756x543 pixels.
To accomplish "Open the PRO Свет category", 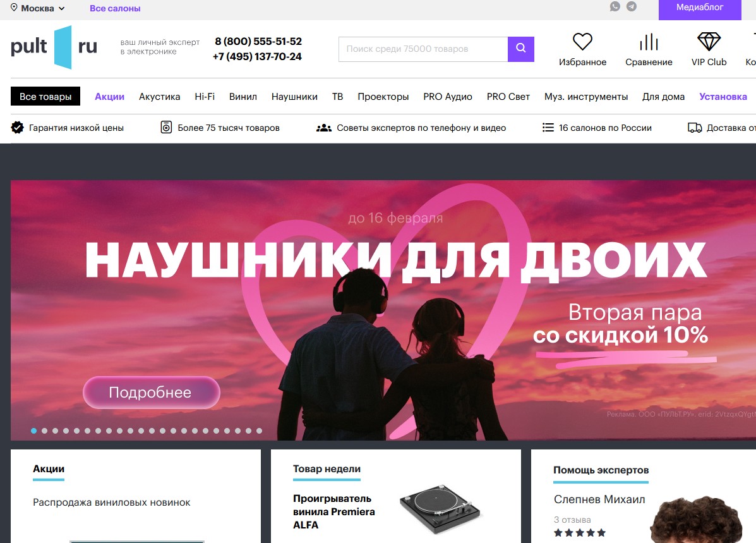I will [508, 97].
